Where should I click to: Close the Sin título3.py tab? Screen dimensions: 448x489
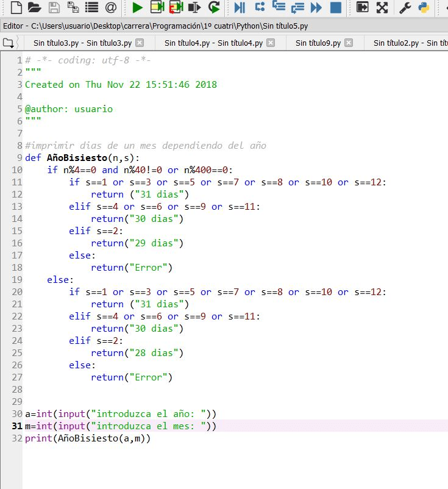(x=139, y=43)
